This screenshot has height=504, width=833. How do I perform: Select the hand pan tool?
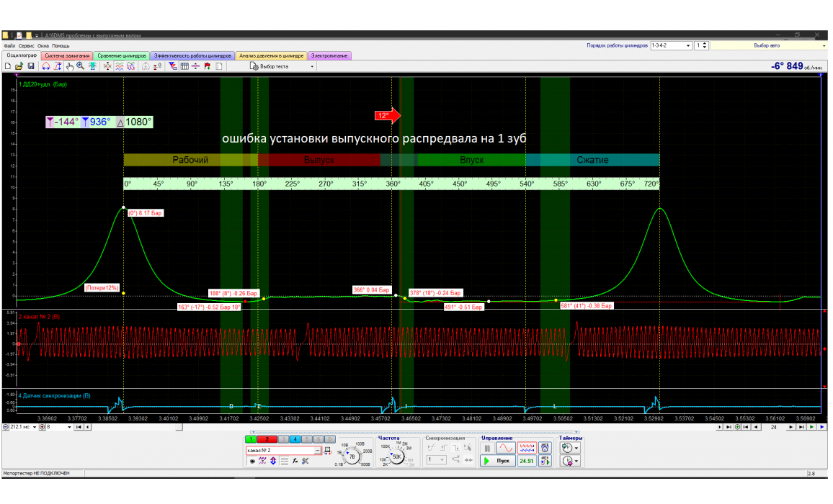(x=70, y=66)
